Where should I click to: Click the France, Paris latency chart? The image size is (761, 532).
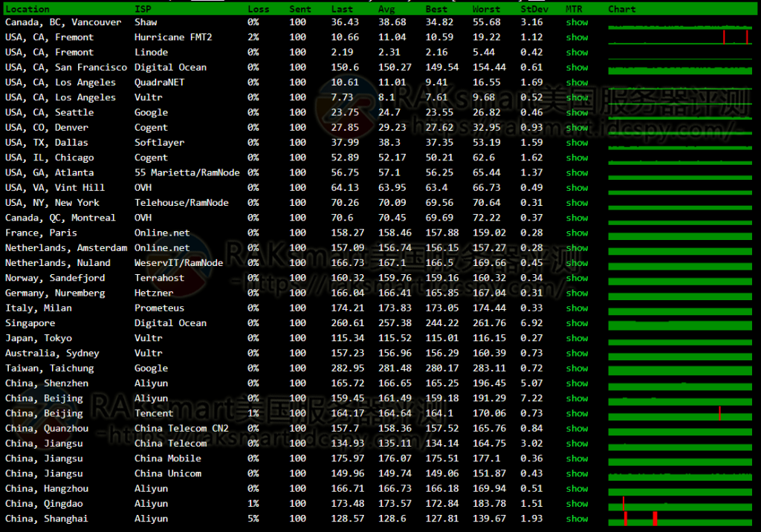click(x=680, y=235)
